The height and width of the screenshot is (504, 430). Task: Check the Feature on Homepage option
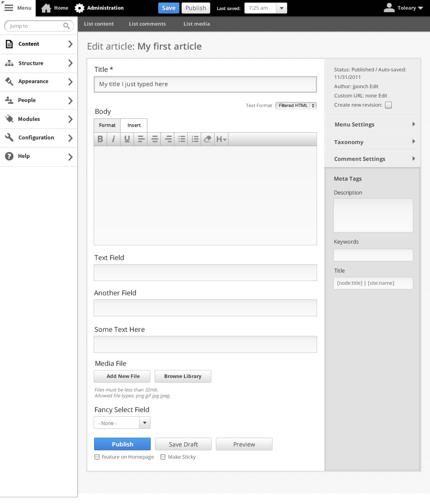pyautogui.click(x=97, y=457)
